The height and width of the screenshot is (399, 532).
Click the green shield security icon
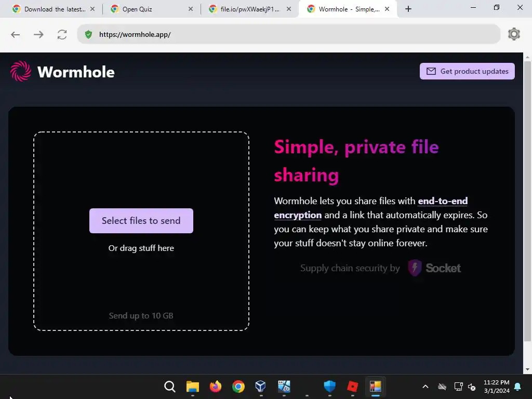pos(88,35)
